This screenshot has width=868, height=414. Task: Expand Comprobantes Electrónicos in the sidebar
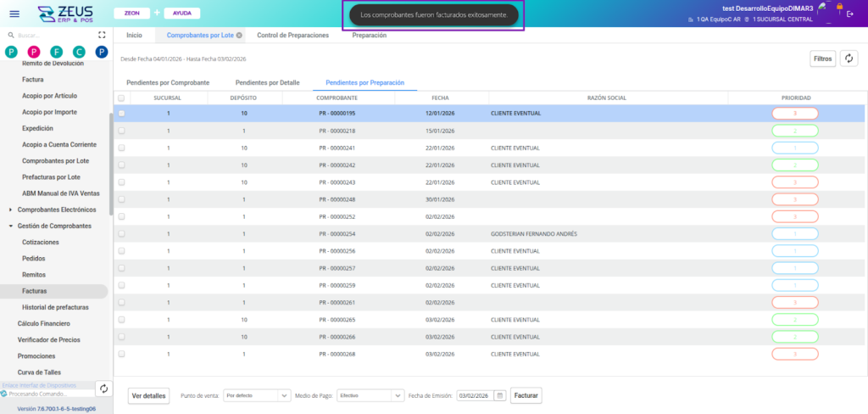(x=9, y=210)
